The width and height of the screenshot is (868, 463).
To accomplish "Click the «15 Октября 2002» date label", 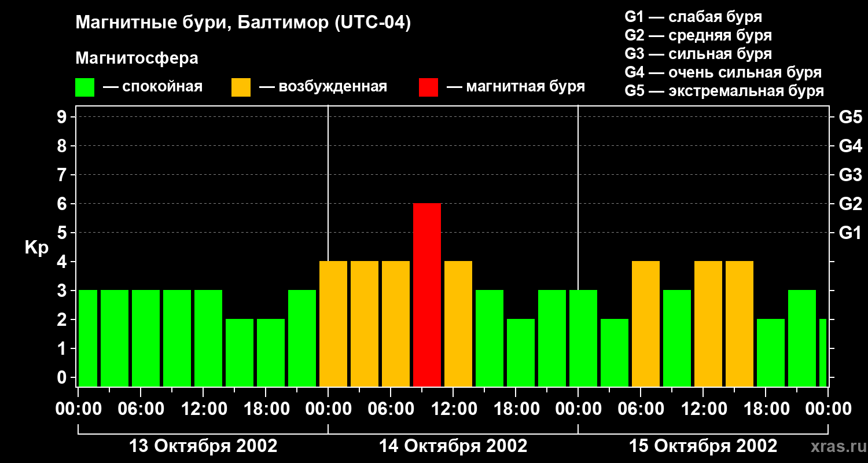I will coord(703,446).
